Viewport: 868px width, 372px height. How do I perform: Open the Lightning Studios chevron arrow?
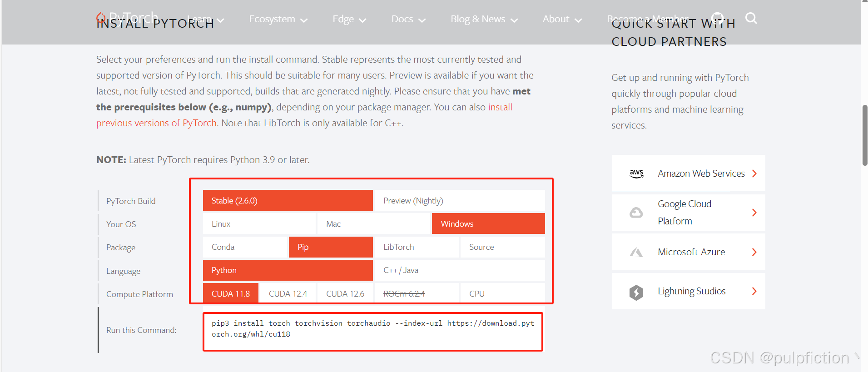[x=754, y=291]
